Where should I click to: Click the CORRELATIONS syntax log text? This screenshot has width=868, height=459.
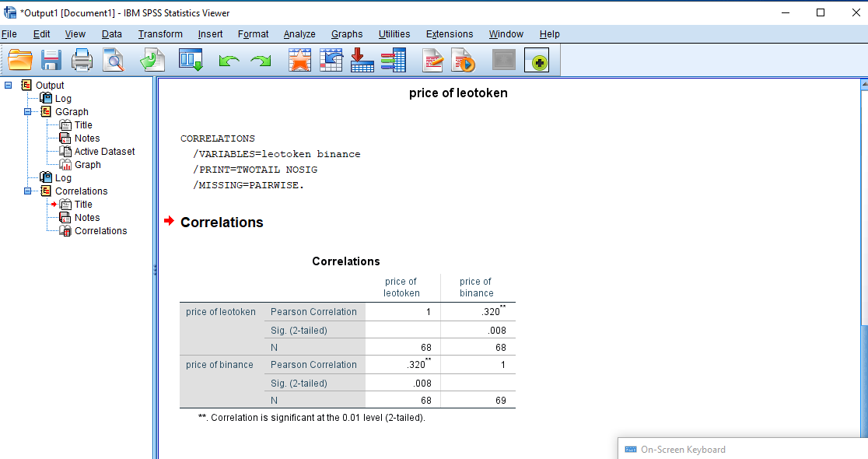tap(218, 138)
